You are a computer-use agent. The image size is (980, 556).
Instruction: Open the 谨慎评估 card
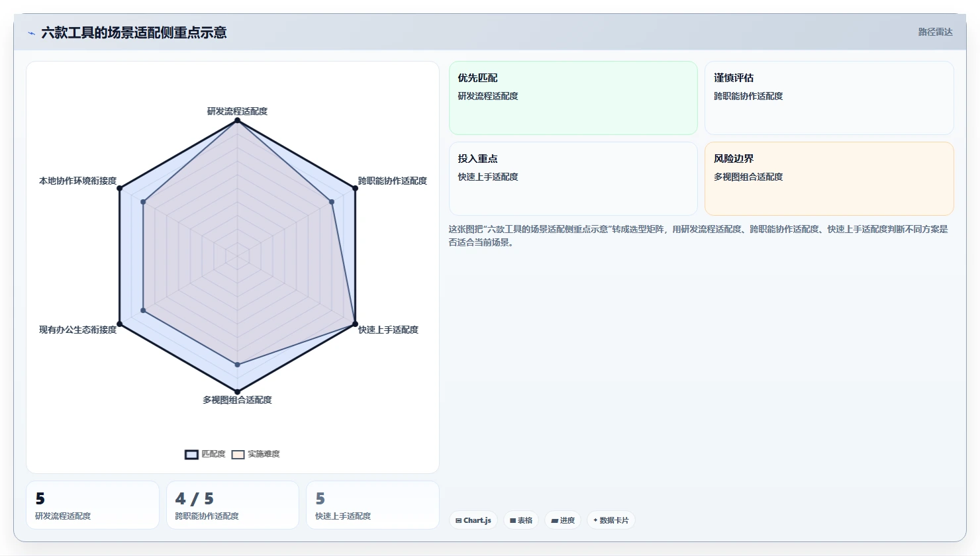(x=829, y=98)
